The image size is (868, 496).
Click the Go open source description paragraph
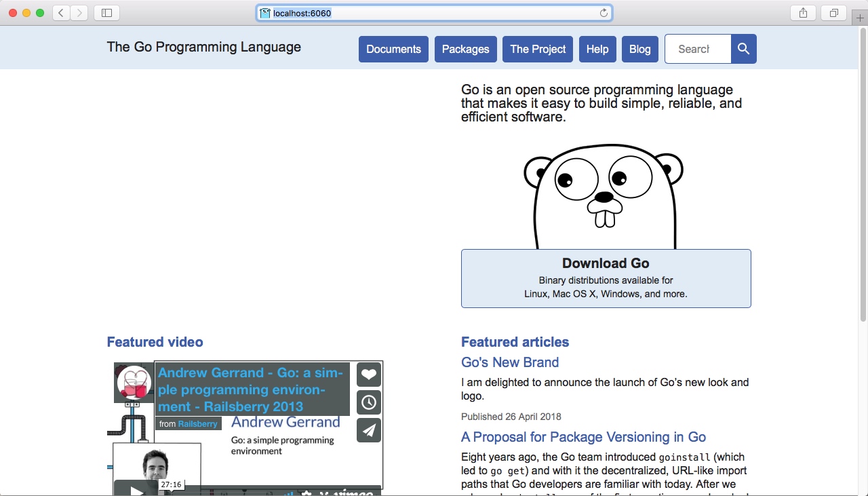(x=601, y=103)
